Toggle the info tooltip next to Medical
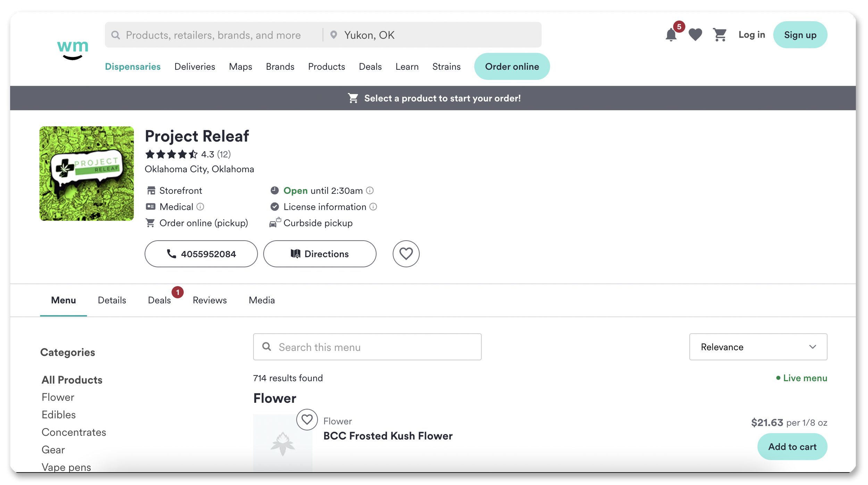Screen dimensions: 868x485 (x=200, y=207)
